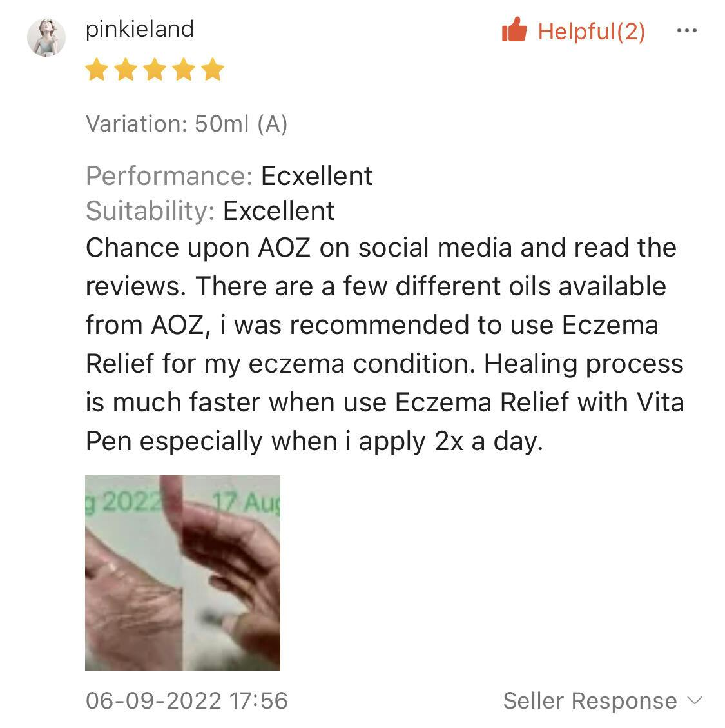Click the Variation: 50ml (A) label
Screen dimensions: 725x728
click(x=187, y=124)
